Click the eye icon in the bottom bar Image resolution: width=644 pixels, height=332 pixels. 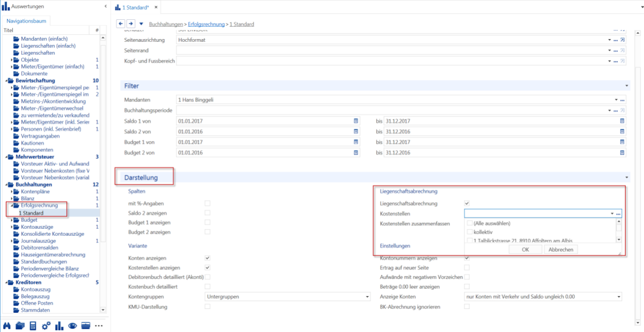pyautogui.click(x=73, y=326)
